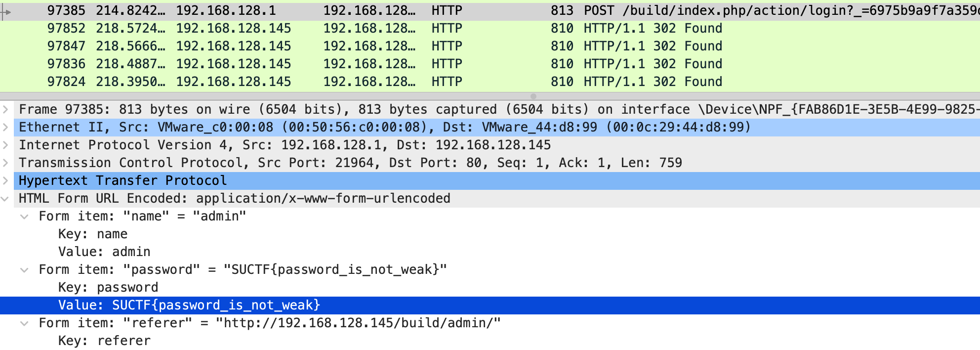Click the pane divider handle dot
This screenshot has height=350, width=980.
[533, 96]
